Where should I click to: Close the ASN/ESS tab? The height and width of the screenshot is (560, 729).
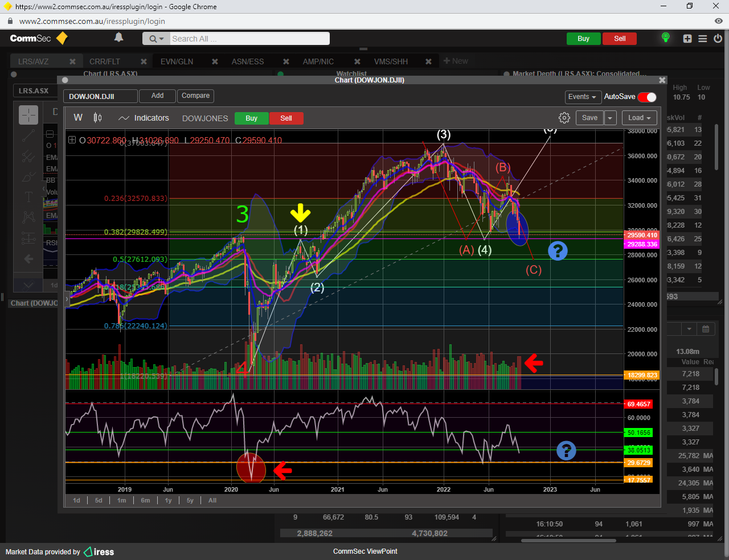point(286,61)
